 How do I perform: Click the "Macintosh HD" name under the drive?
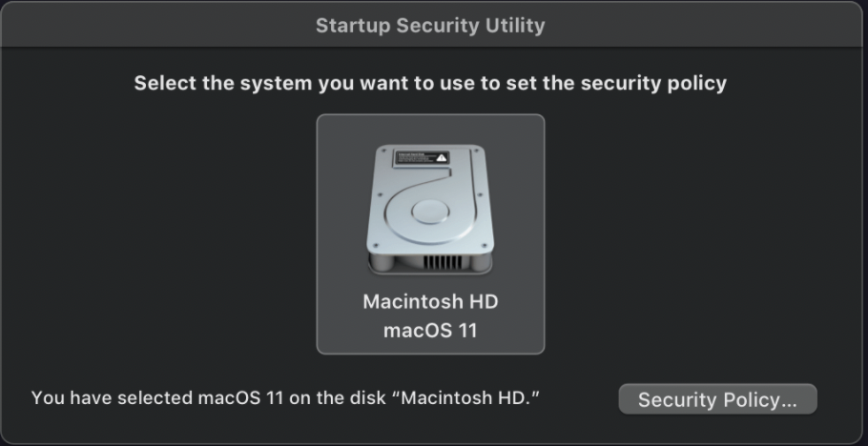pyautogui.click(x=430, y=302)
